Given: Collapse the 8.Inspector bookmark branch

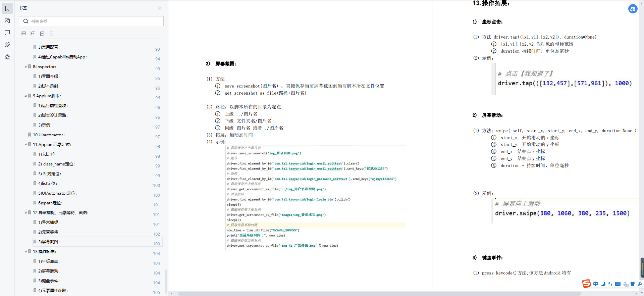Looking at the screenshot, I should (25, 67).
